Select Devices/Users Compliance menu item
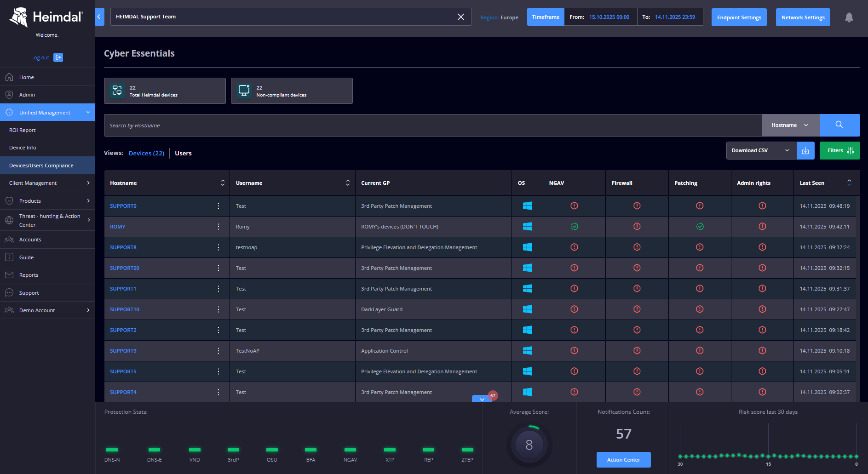The width and height of the screenshot is (868, 474). coord(47,166)
